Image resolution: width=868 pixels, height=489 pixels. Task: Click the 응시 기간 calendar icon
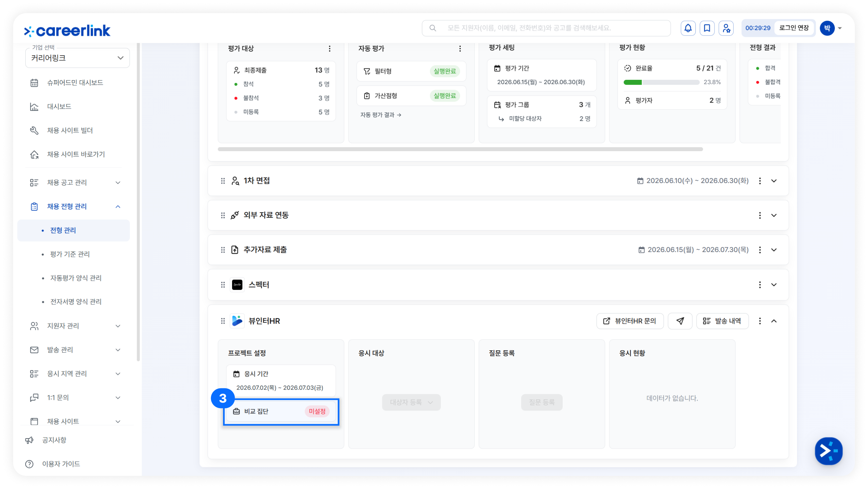(x=236, y=374)
